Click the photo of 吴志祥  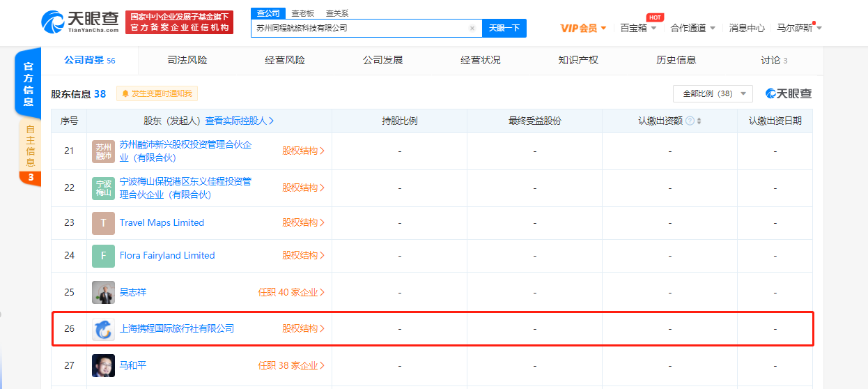pos(103,292)
